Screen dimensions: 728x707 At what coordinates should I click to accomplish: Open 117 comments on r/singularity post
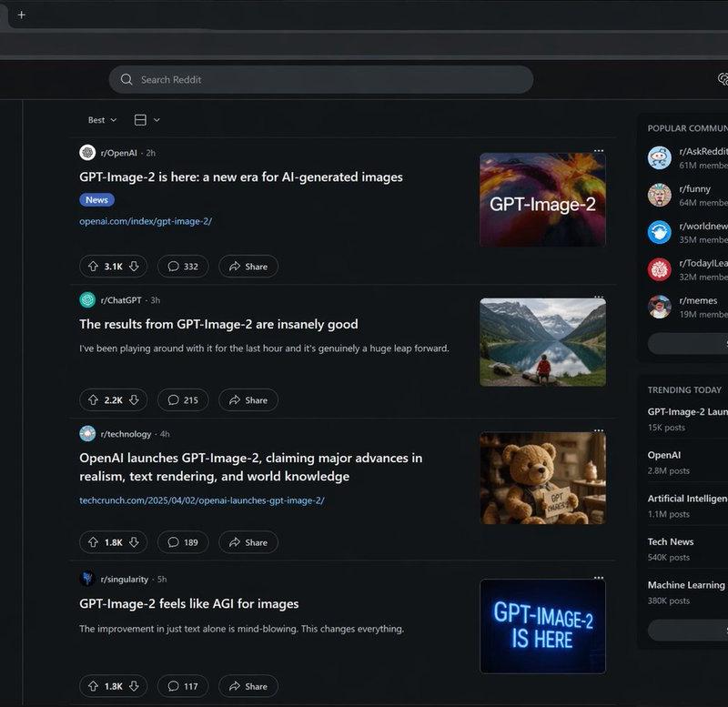[x=183, y=686]
